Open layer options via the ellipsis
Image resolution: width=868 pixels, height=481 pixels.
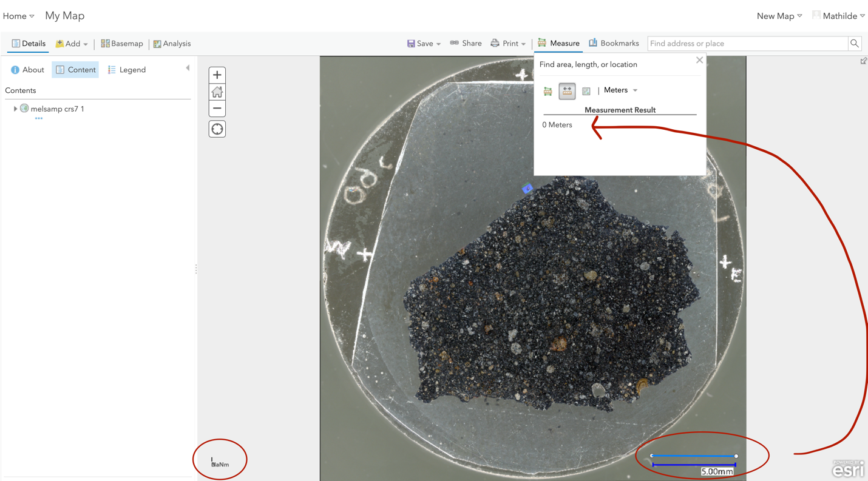pyautogui.click(x=38, y=118)
